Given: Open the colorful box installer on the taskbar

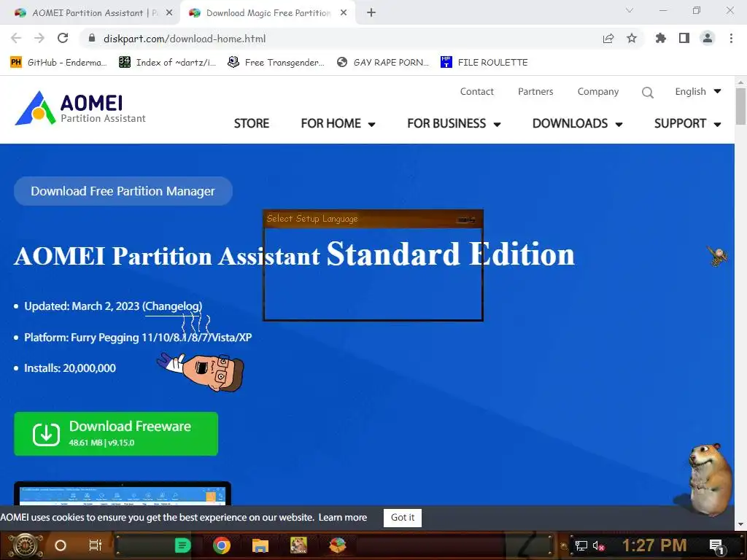Looking at the screenshot, I should [x=338, y=545].
